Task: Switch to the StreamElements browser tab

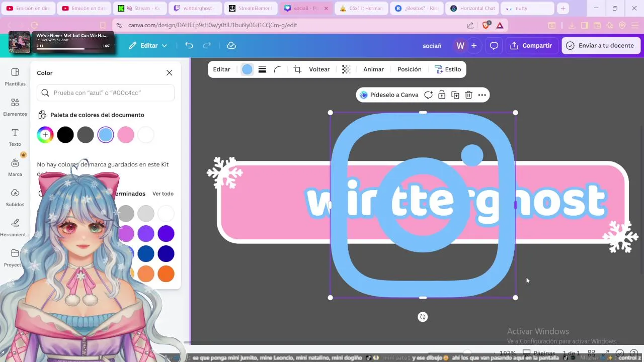Action: tap(250, 9)
